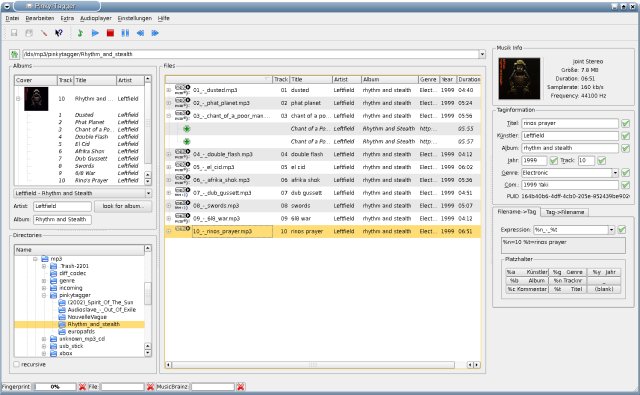640x395 pixels.
Task: Click the folder icon of Trash-2201
Action: point(53,266)
